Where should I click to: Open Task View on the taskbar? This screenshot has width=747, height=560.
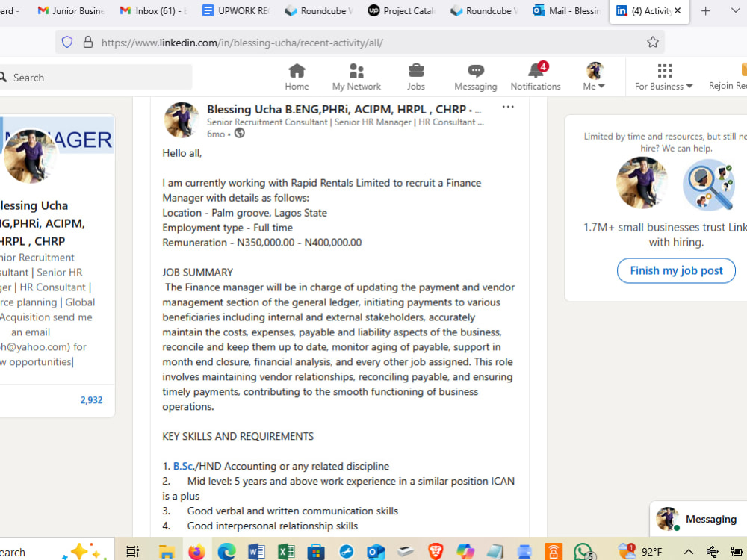pos(132,551)
